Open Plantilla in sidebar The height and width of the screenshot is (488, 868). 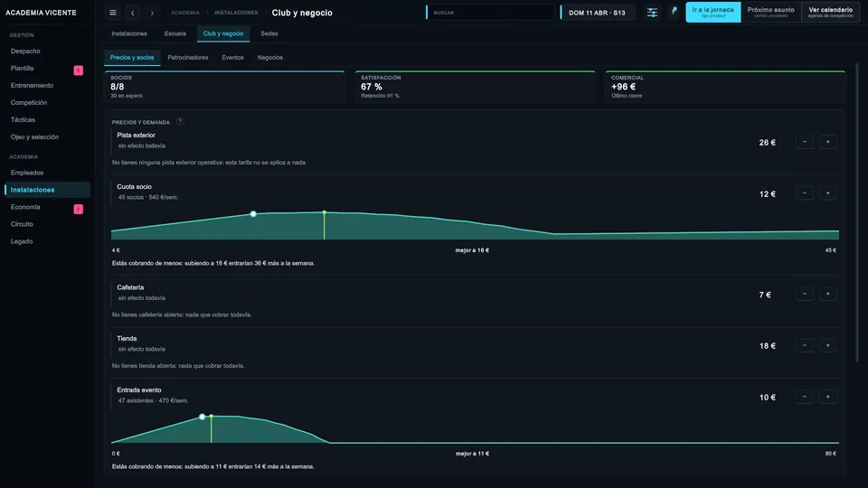pos(47,68)
